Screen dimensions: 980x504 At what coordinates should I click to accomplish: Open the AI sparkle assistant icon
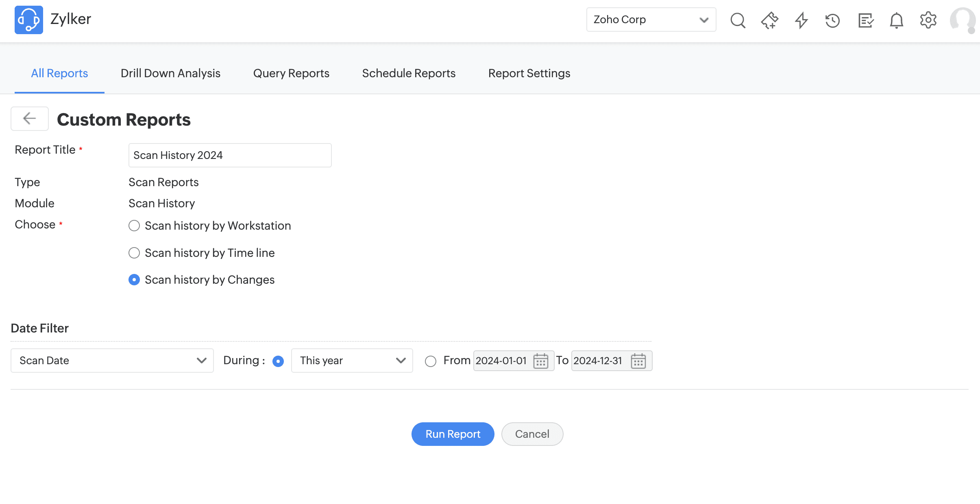769,20
